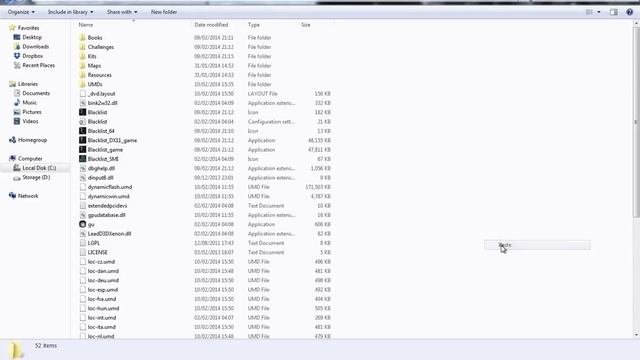Click the scroll up arrow of file list

click(x=636, y=24)
